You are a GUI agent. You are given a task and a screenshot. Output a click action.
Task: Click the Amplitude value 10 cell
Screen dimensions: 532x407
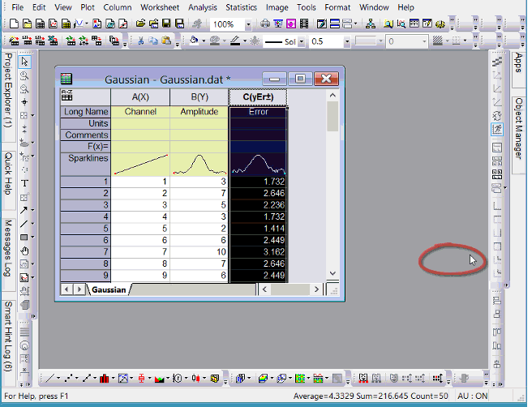199,252
